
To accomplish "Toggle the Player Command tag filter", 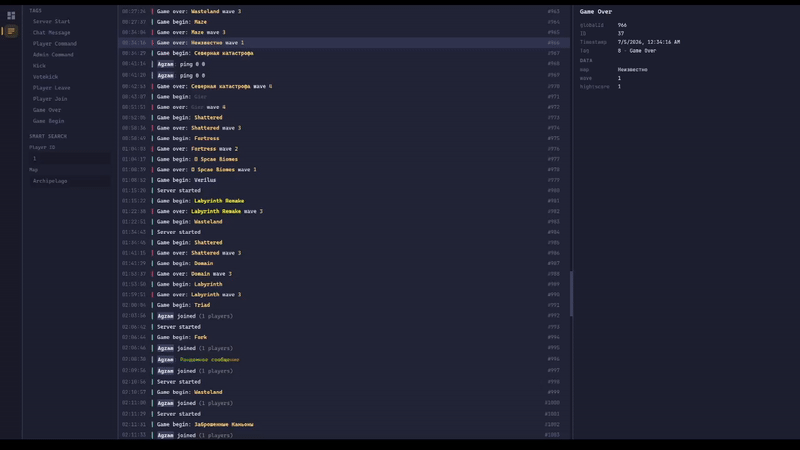I will click(55, 44).
